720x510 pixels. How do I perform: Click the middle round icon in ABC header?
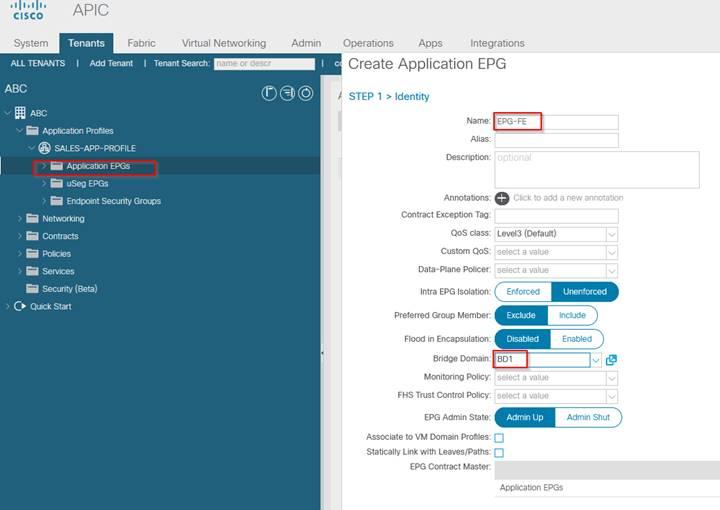tap(287, 93)
